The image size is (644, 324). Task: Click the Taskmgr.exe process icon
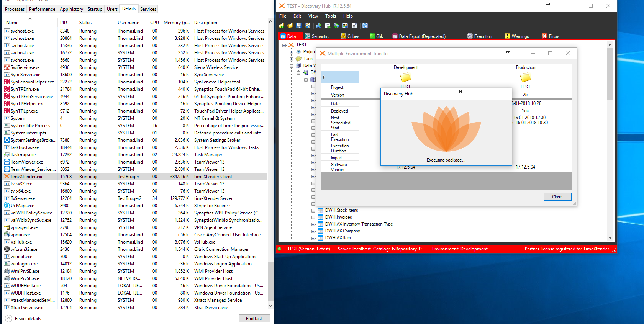pos(7,155)
